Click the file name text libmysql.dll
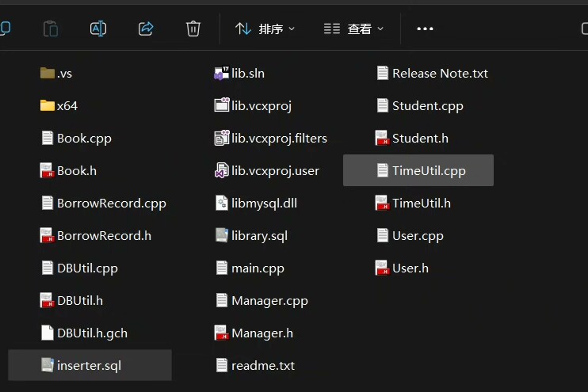 point(265,204)
